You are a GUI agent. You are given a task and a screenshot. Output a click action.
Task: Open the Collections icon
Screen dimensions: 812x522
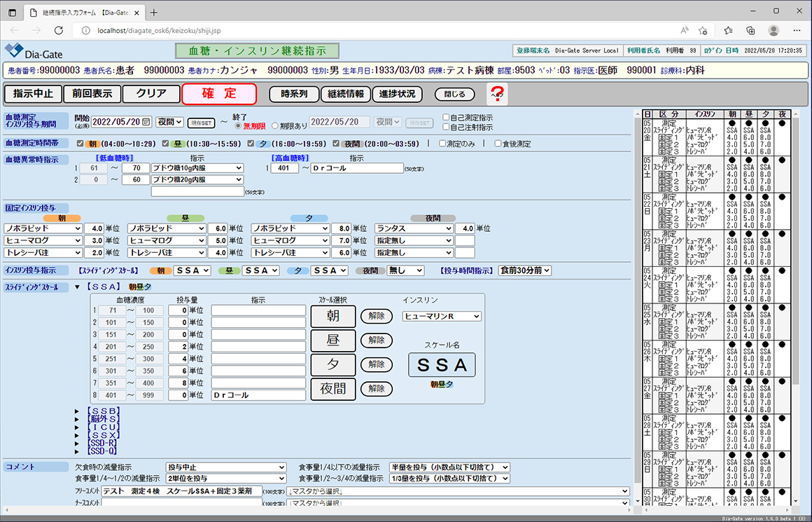click(x=750, y=31)
